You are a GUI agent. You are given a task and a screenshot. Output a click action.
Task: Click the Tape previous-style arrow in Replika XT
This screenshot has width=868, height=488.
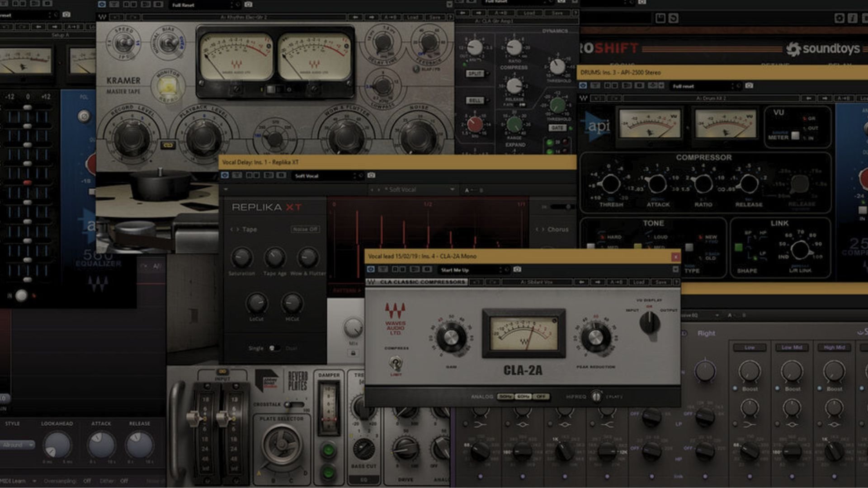[x=231, y=230]
